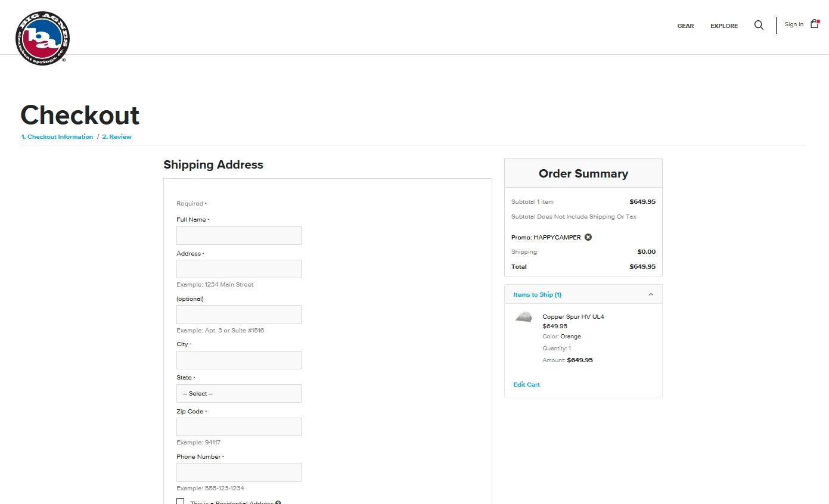Image resolution: width=829 pixels, height=504 pixels.
Task: Focus the Zip Code input field
Action: 239,427
